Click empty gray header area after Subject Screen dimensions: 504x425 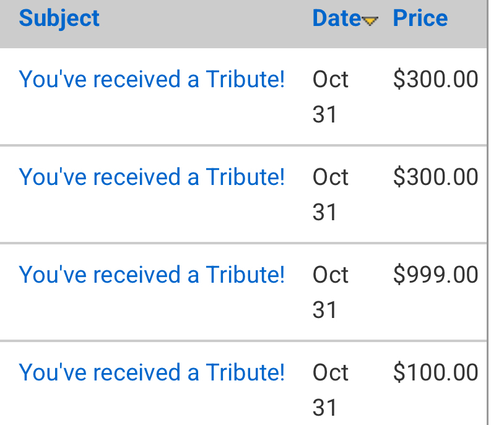click(204, 22)
